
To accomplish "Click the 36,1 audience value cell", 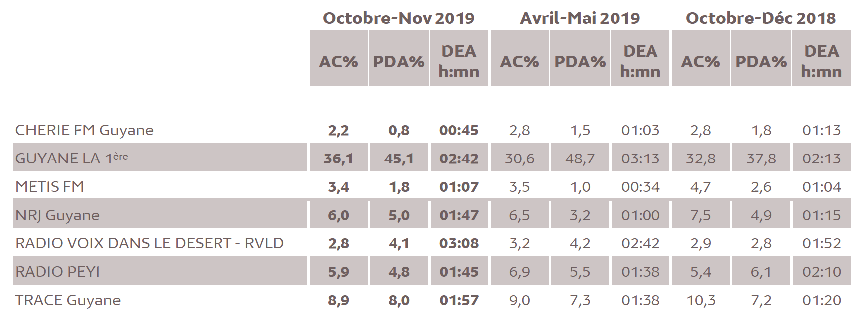I will tap(338, 159).
